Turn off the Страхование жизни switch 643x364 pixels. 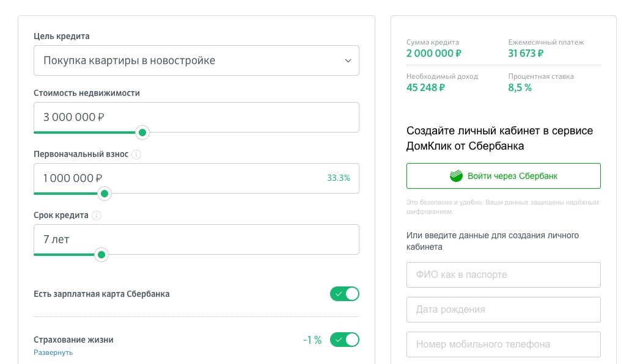(x=345, y=340)
